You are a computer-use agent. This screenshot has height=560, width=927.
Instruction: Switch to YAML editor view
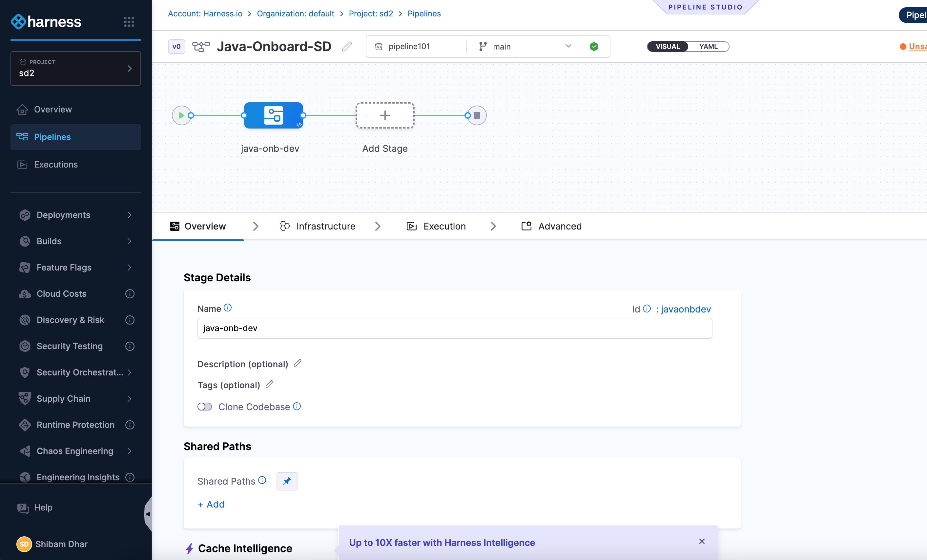click(x=708, y=46)
